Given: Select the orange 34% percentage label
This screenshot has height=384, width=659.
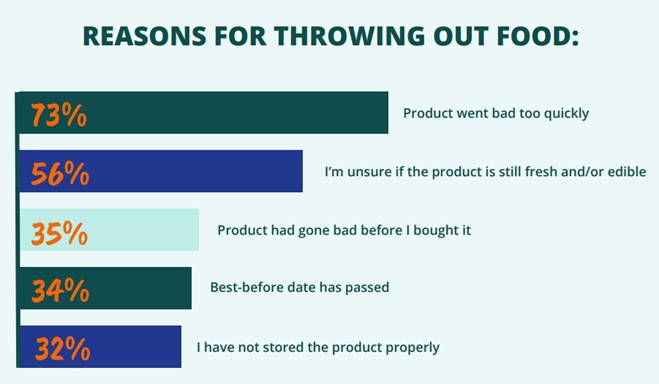Looking at the screenshot, I should pyautogui.click(x=60, y=290).
